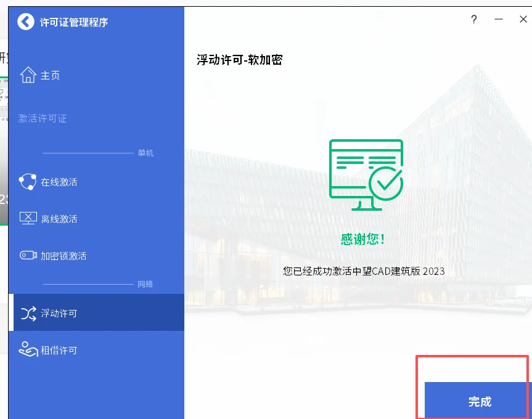The image size is (532, 419).
Task: Close the license manager window
Action: [523, 19]
